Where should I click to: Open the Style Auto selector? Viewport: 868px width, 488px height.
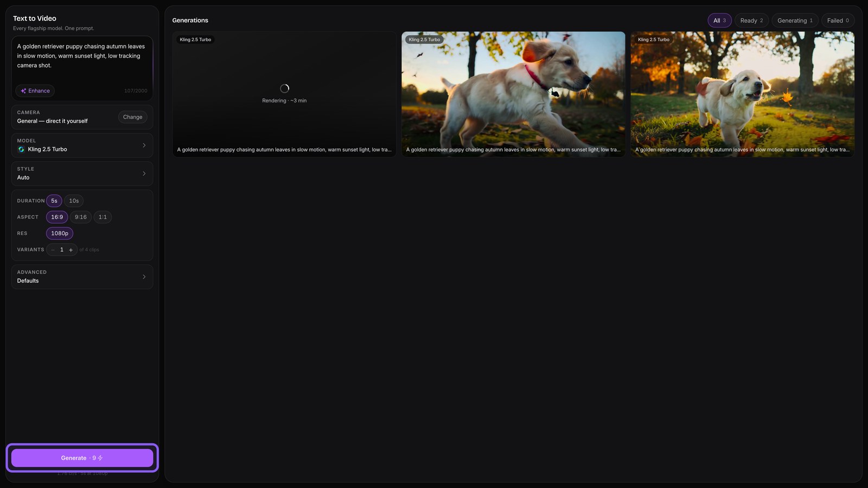[x=82, y=174]
